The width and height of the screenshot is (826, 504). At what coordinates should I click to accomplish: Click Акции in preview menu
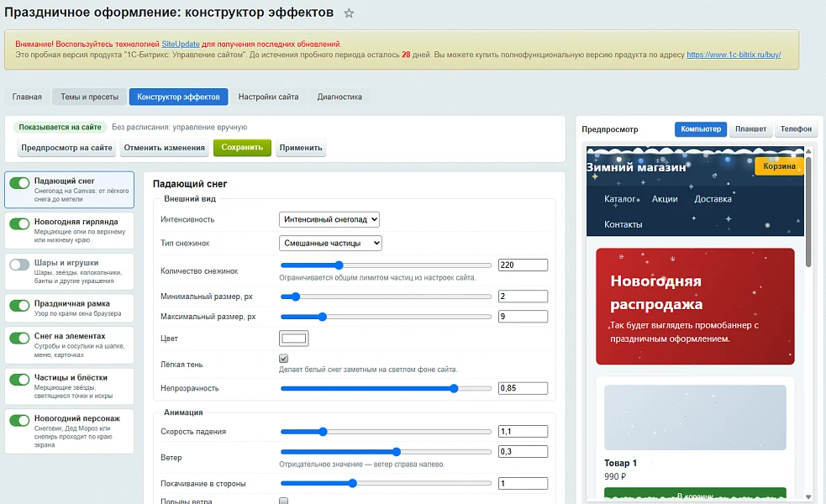tap(665, 199)
